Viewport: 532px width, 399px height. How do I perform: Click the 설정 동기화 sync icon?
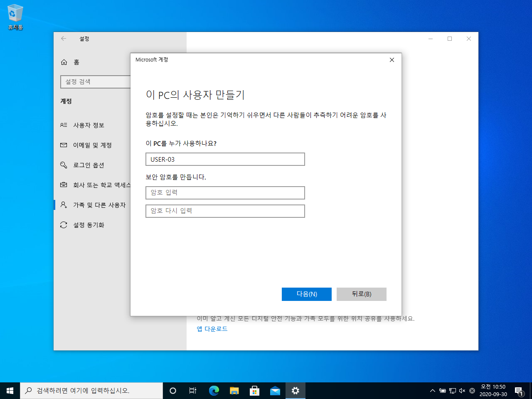[x=64, y=225]
